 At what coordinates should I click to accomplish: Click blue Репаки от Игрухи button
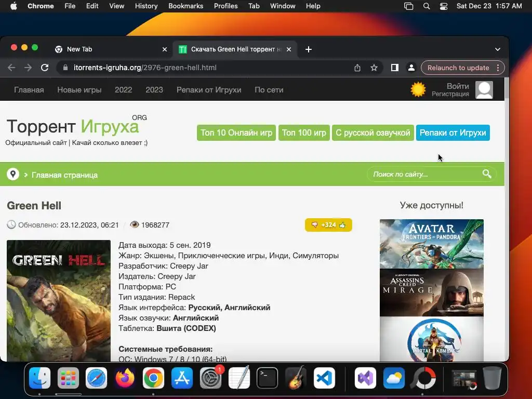(453, 132)
